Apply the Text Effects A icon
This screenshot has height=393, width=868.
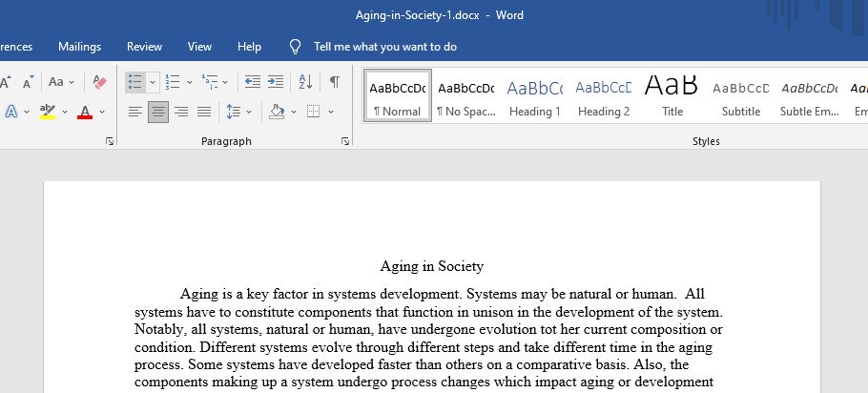click(11, 112)
